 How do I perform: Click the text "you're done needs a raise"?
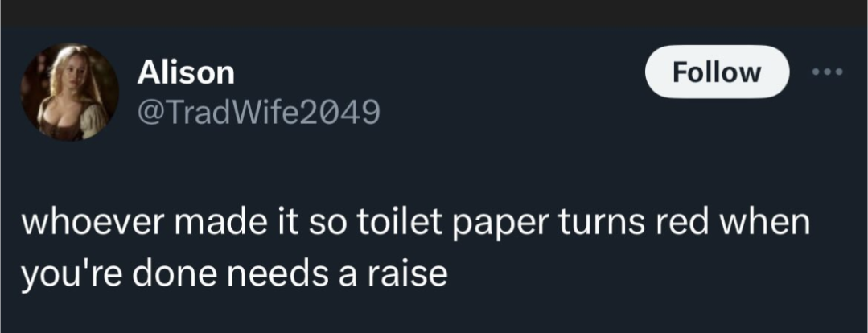click(234, 273)
